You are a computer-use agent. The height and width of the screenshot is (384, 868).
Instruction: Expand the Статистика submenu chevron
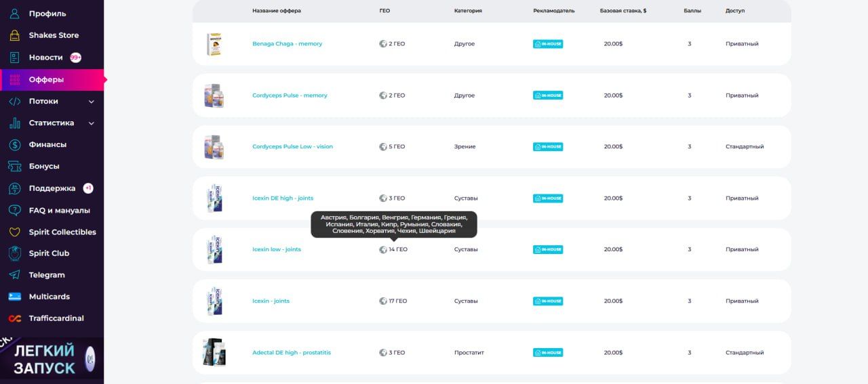coord(92,123)
